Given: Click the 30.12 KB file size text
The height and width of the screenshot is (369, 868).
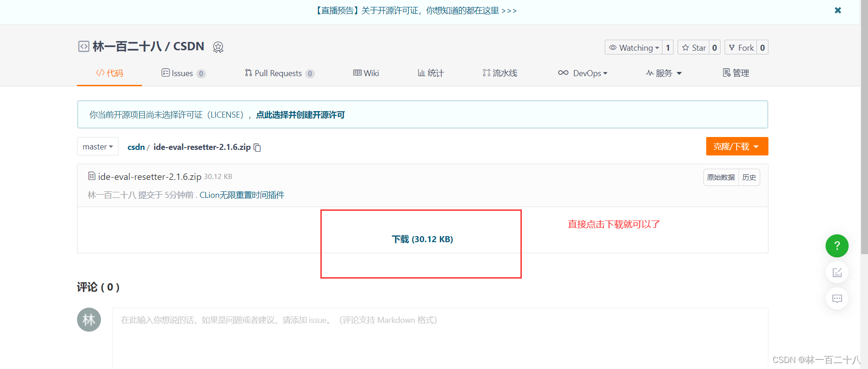Looking at the screenshot, I should (x=218, y=177).
